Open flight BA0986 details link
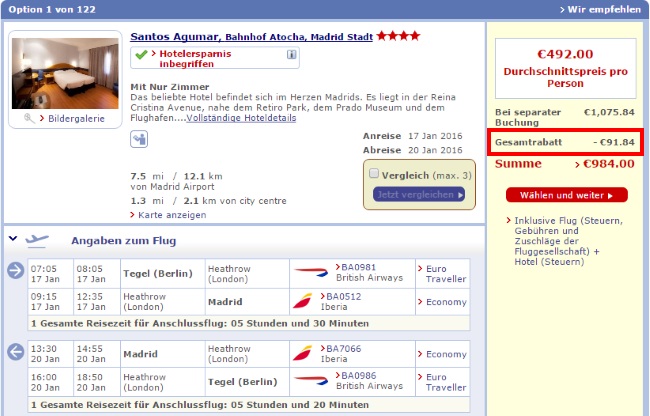 359,376
